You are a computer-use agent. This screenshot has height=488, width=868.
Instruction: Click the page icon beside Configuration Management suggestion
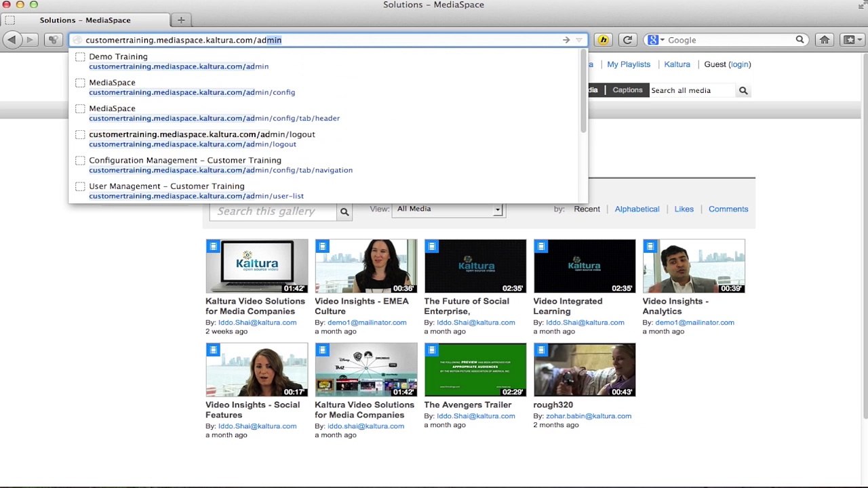click(x=80, y=161)
